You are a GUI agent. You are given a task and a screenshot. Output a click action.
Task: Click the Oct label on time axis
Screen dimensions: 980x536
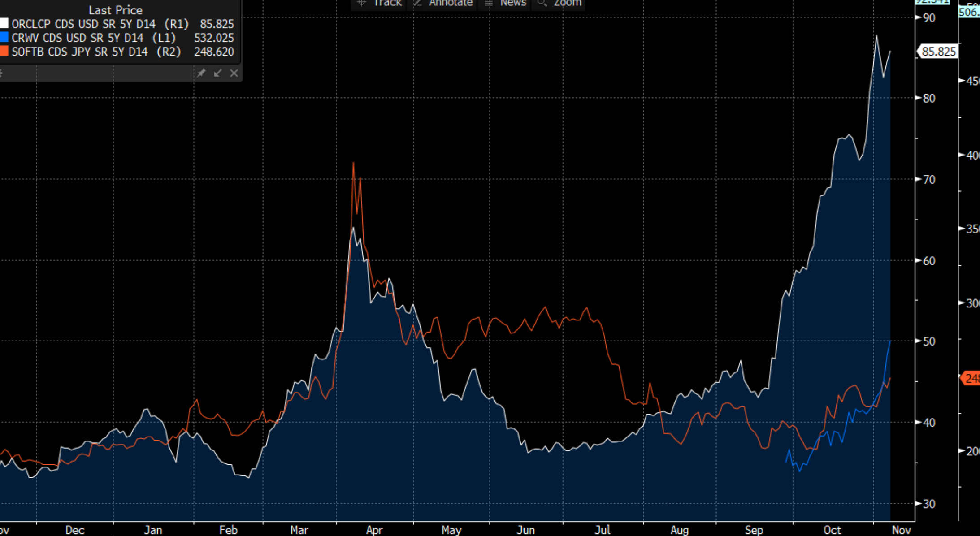(x=832, y=530)
